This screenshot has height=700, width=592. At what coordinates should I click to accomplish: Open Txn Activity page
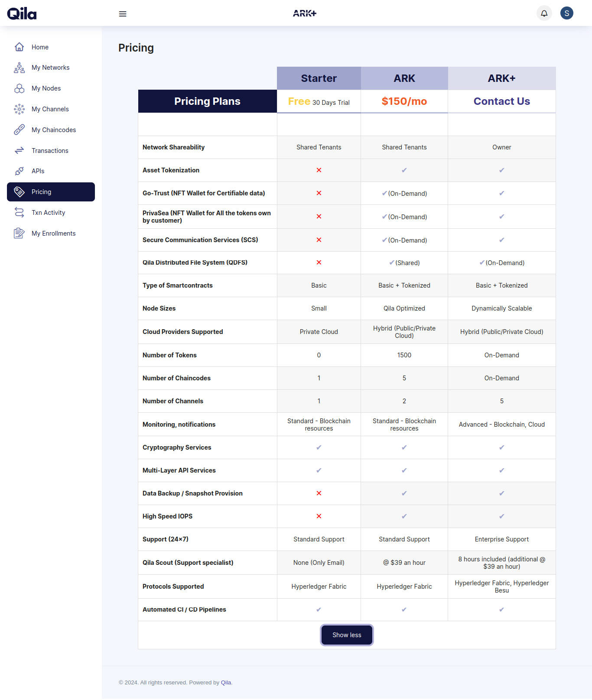pyautogui.click(x=51, y=213)
